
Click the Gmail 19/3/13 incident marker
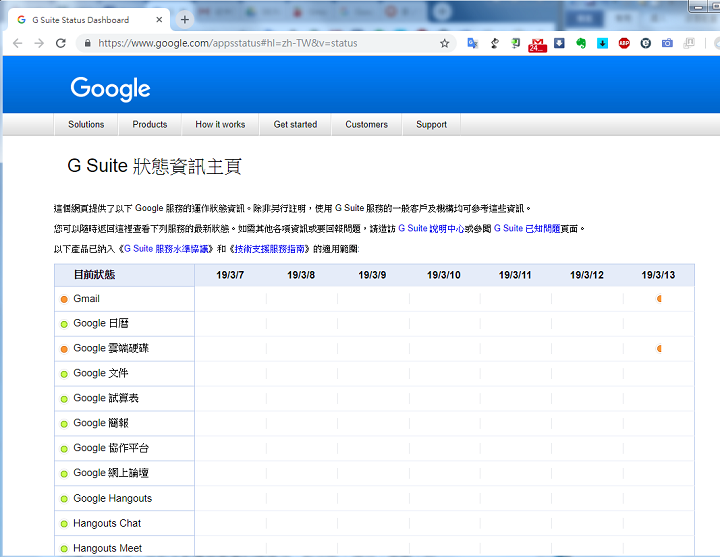tap(659, 299)
